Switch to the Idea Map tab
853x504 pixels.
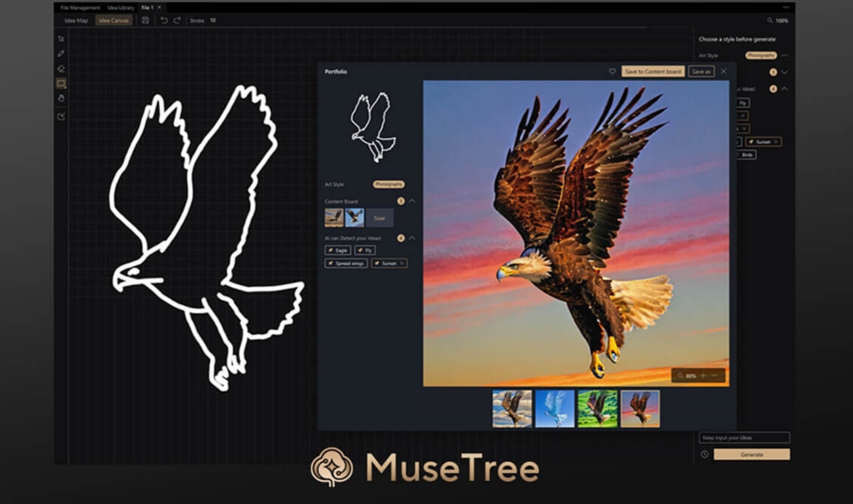pyautogui.click(x=76, y=20)
